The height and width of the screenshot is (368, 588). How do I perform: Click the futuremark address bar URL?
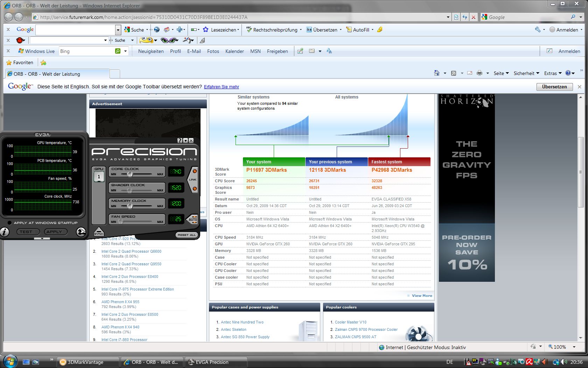point(143,17)
